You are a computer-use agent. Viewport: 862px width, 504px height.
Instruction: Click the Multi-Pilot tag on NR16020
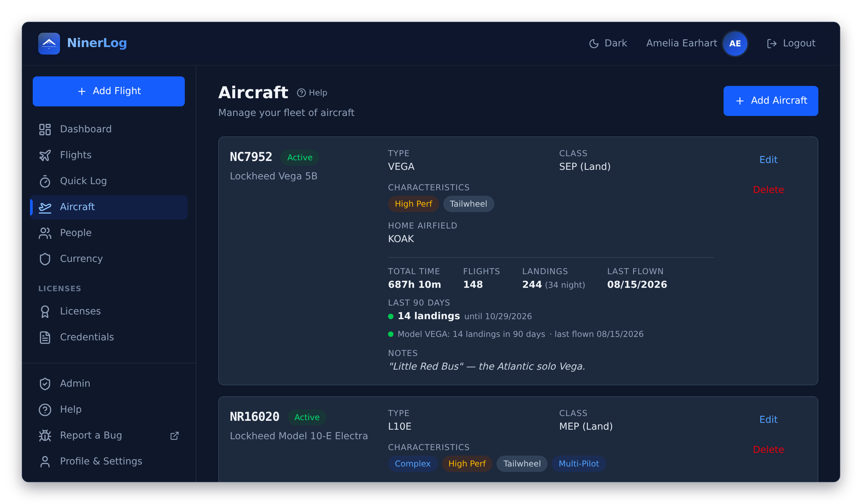click(x=578, y=464)
